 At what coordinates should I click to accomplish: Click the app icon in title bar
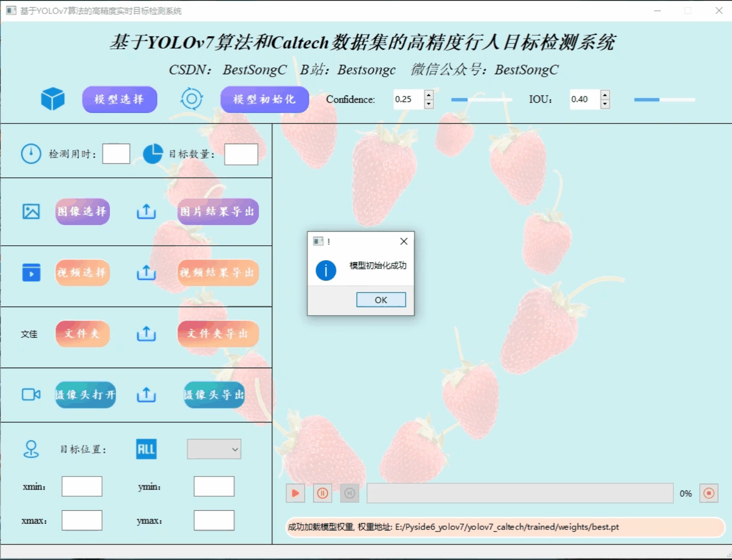[11, 10]
